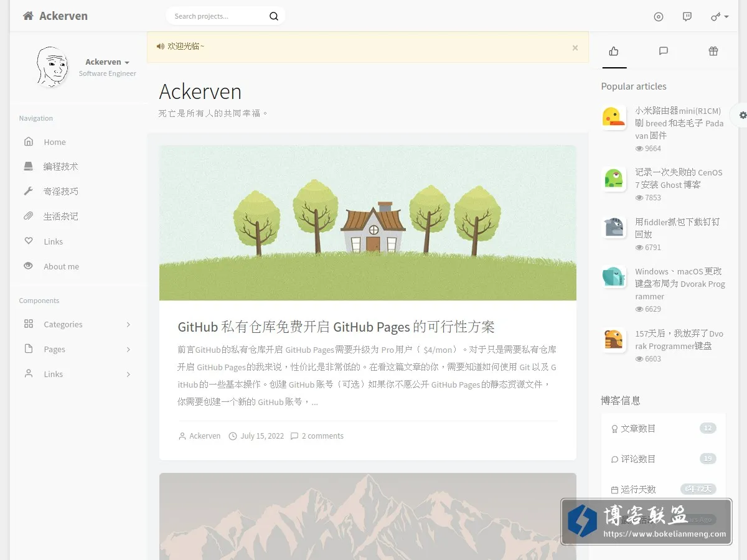Switch to the gift box tab

point(713,51)
